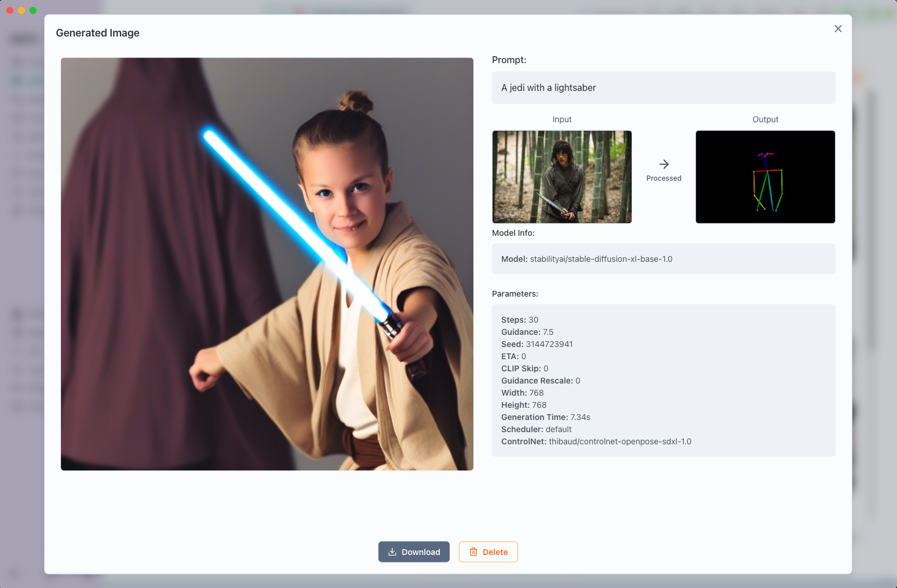Download the generated image
The height and width of the screenshot is (588, 897).
(414, 552)
